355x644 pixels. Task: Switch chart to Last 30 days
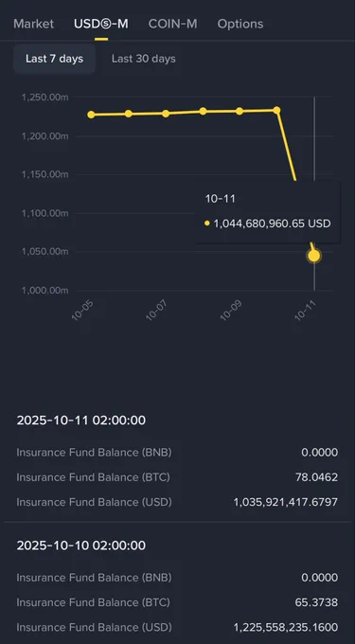(x=144, y=59)
